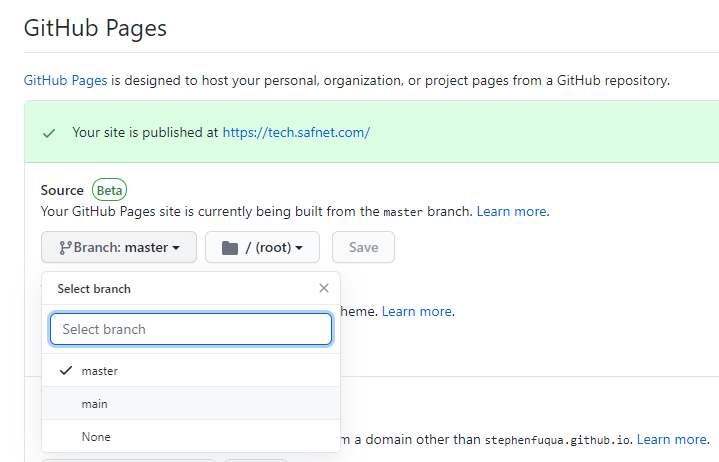This screenshot has height=462, width=719.
Task: Click the checkmark beside master option
Action: click(x=66, y=370)
